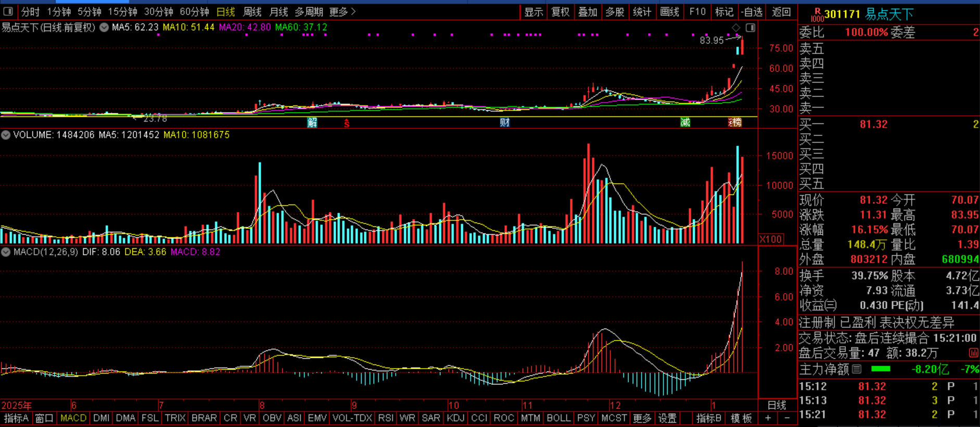Switch to the 1分钟 period

coord(59,11)
